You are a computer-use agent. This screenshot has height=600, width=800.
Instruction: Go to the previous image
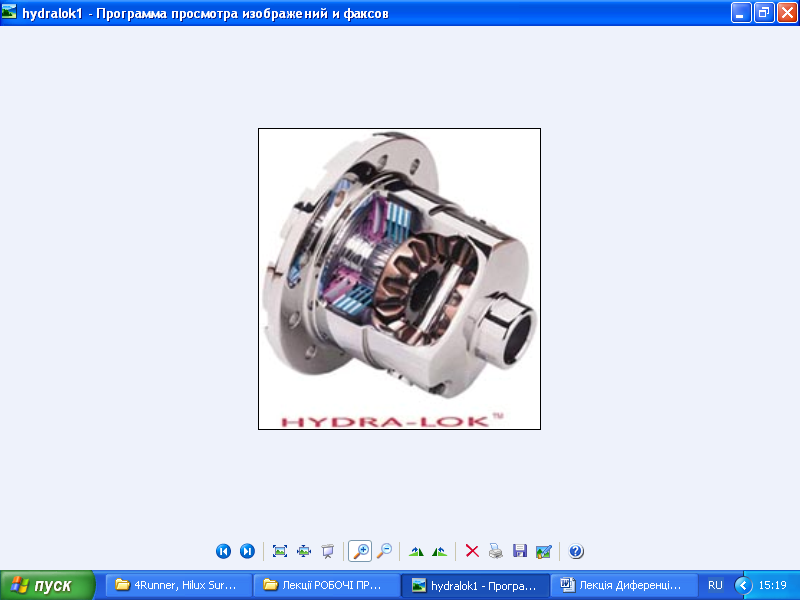(223, 551)
